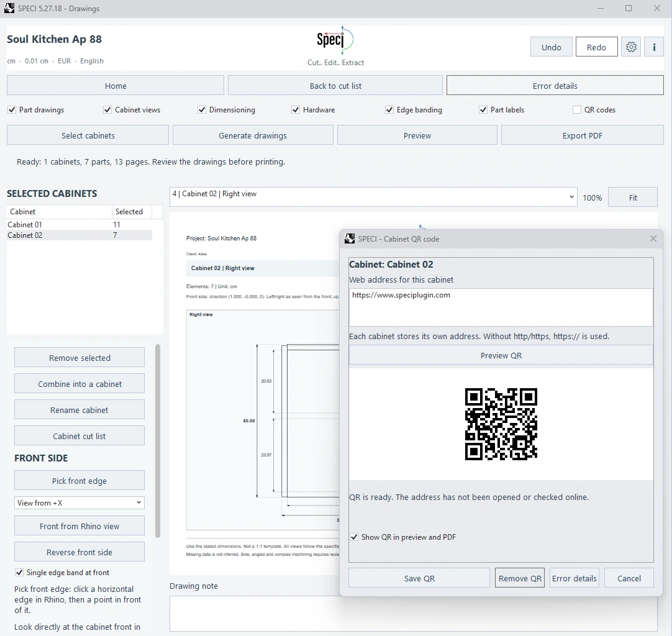Click the 'Cabinet 02 | Right view' drawing heading

coord(222,268)
